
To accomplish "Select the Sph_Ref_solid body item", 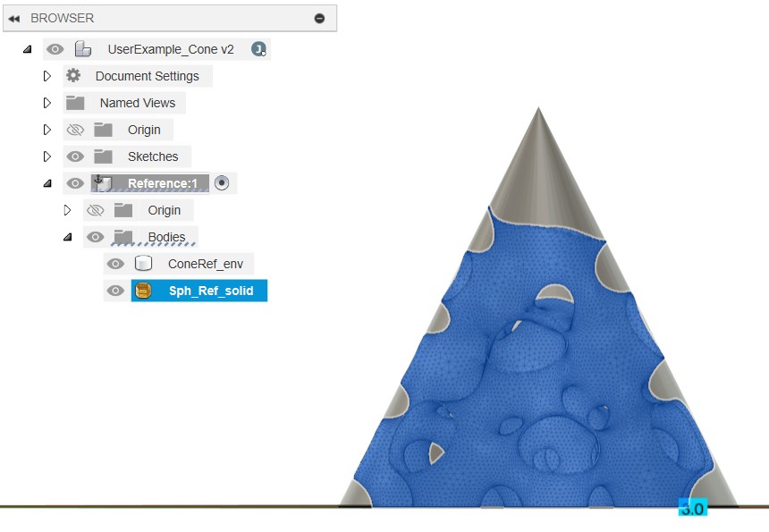I will (199, 291).
